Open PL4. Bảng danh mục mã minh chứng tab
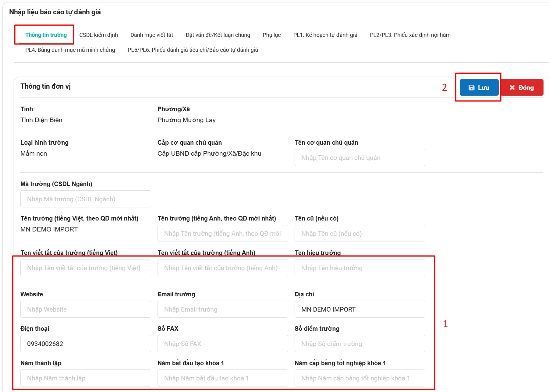This screenshot has width=549, height=392. [x=70, y=50]
